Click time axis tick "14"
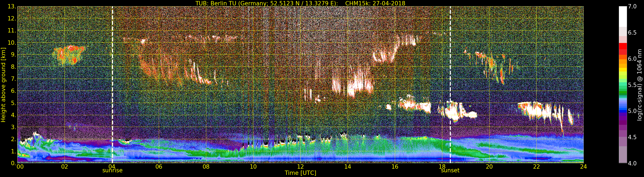644x177 pixels. tap(347, 166)
